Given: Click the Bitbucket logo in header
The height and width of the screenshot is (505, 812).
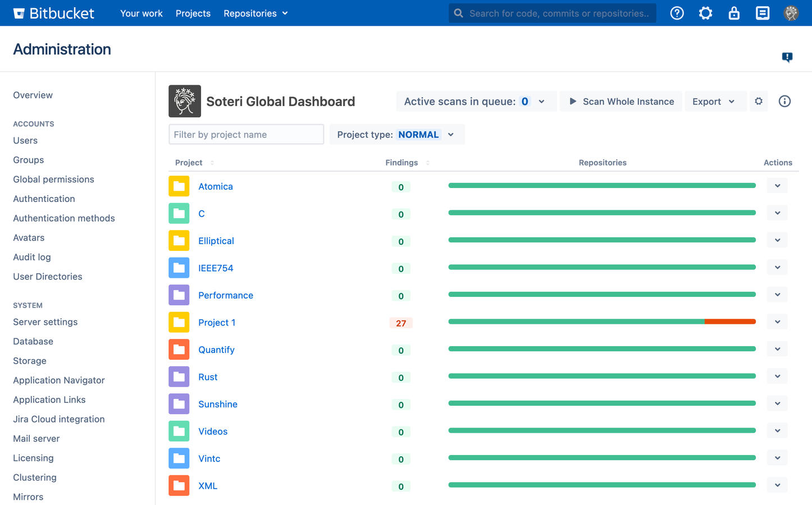Looking at the screenshot, I should coord(54,13).
